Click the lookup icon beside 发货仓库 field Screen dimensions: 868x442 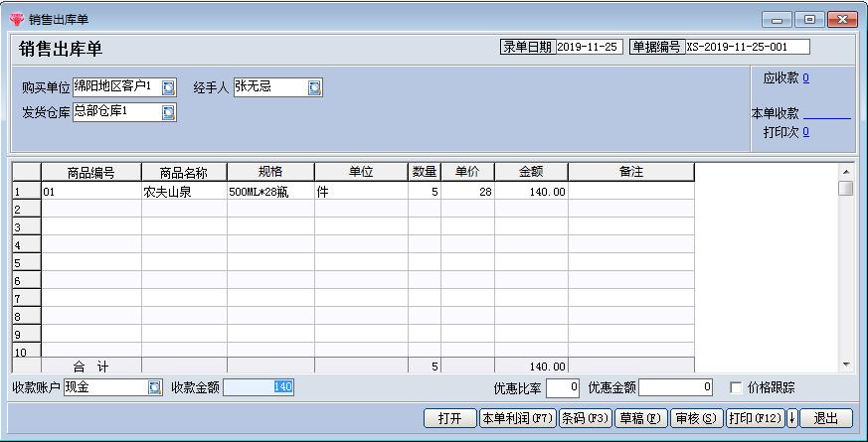pyautogui.click(x=168, y=112)
